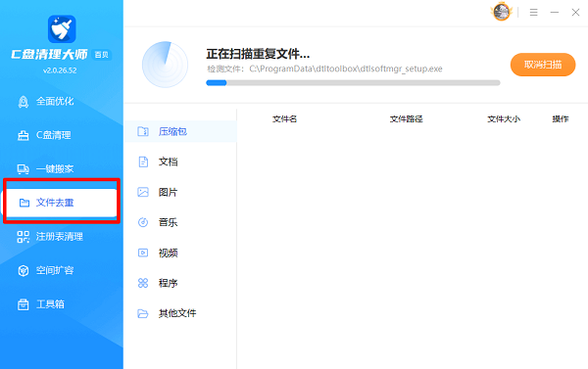This screenshot has width=588, height=369.
Task: Click the C盘清理大师 broom logo
Action: pos(62,28)
